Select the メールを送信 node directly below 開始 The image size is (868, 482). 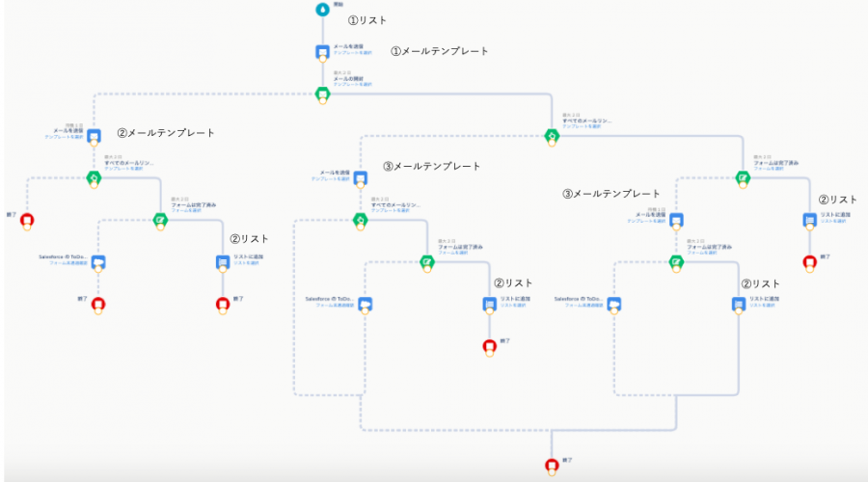[323, 51]
